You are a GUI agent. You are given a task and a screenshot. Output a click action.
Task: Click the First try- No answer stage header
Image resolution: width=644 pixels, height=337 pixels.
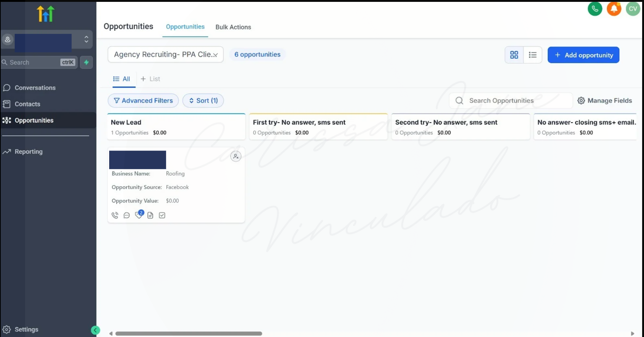(x=319, y=127)
